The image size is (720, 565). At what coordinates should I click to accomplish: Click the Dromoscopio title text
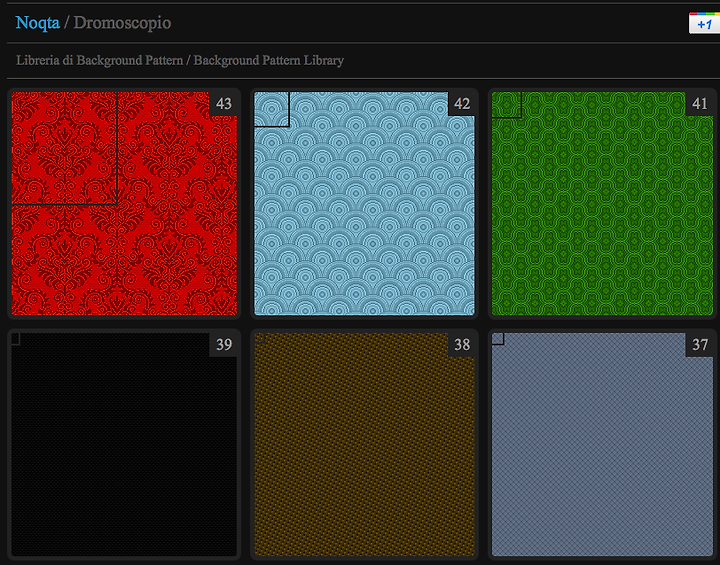pos(122,23)
